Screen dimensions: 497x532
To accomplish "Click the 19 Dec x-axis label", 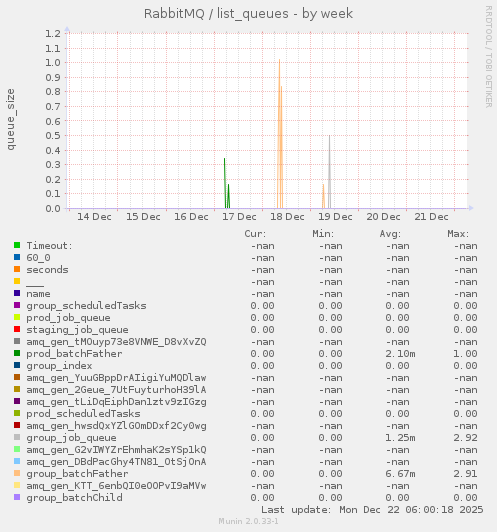I will pos(335,217).
